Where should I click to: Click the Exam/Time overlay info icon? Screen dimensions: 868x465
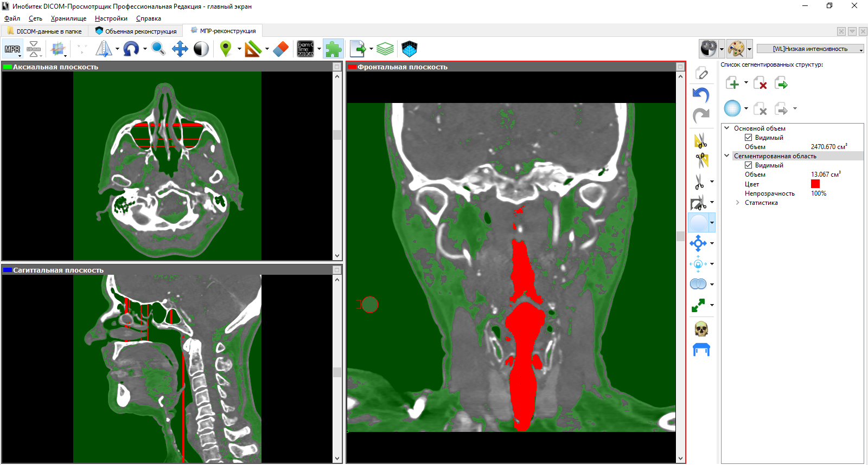tap(305, 49)
